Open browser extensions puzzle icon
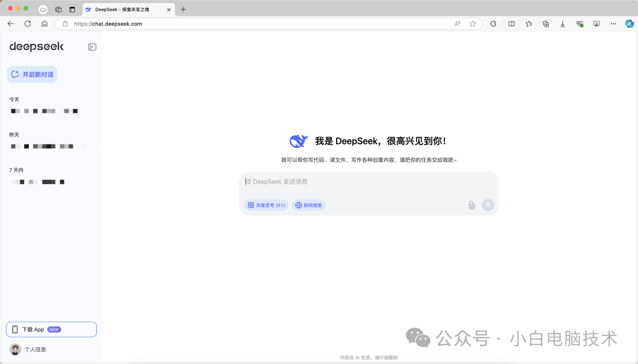 [493, 24]
